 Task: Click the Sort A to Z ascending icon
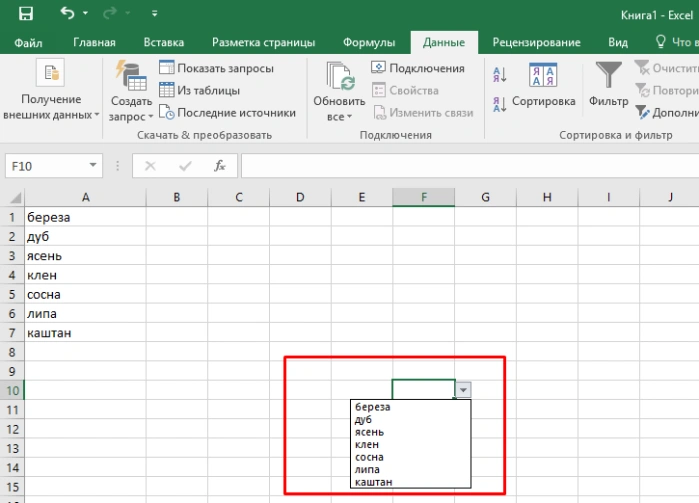500,74
